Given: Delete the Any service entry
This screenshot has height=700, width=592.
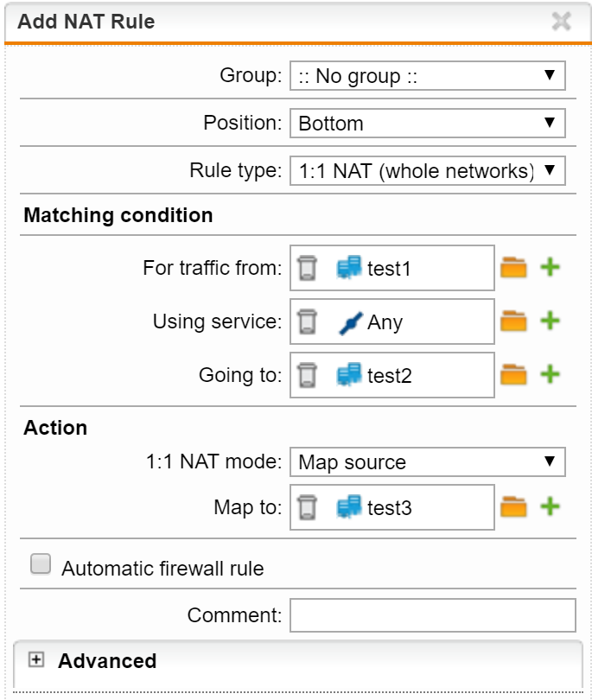Looking at the screenshot, I should (307, 321).
